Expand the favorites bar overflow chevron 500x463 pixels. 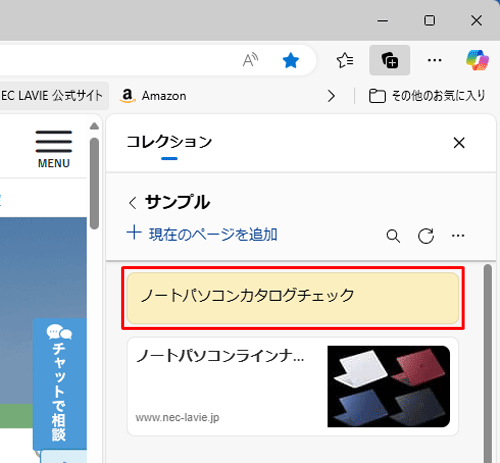[x=331, y=96]
